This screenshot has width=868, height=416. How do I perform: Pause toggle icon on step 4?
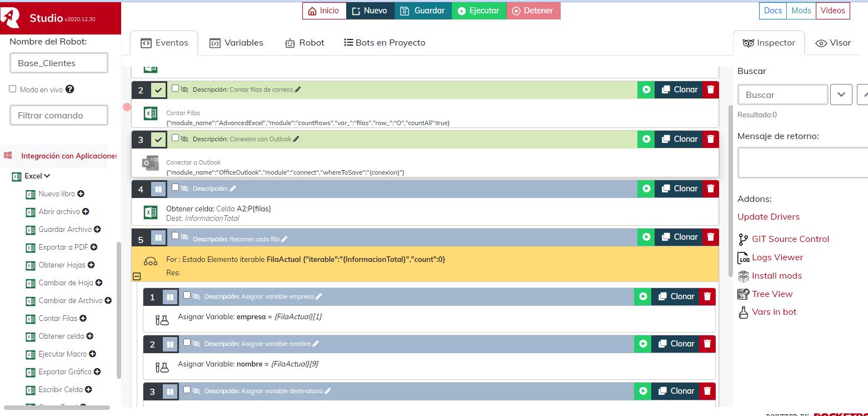[x=158, y=189]
